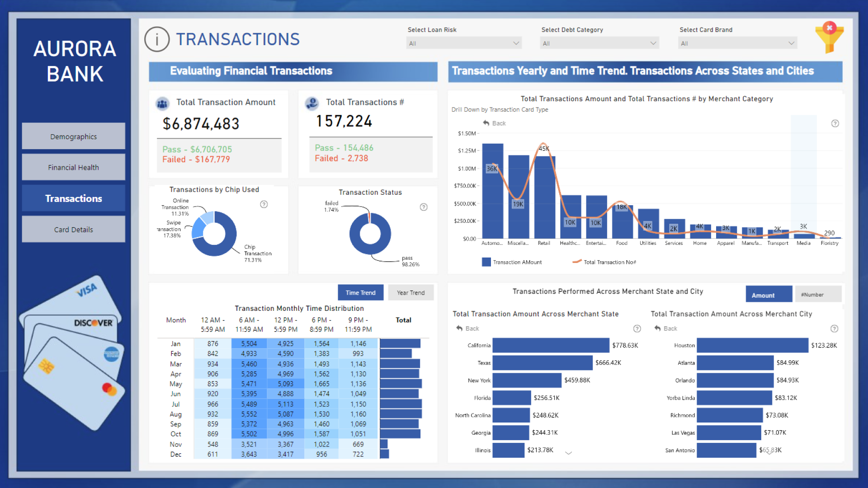Select the Las Vegas bar
This screenshot has width=868, height=488.
729,433
